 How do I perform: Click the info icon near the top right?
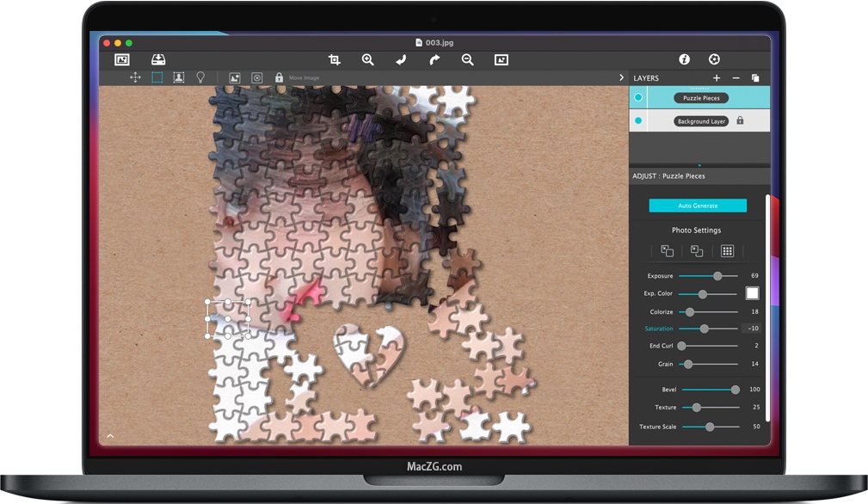[684, 59]
